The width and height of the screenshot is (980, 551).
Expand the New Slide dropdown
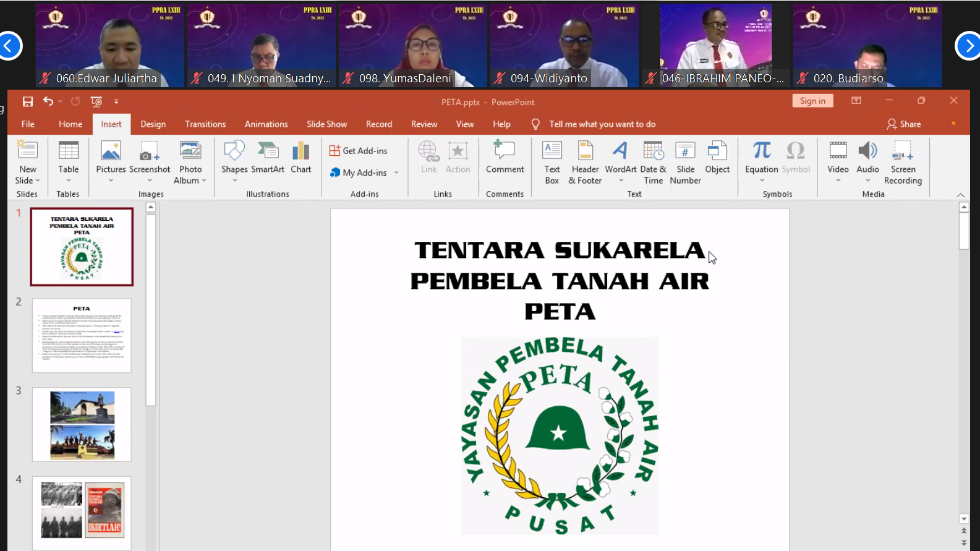pos(28,181)
